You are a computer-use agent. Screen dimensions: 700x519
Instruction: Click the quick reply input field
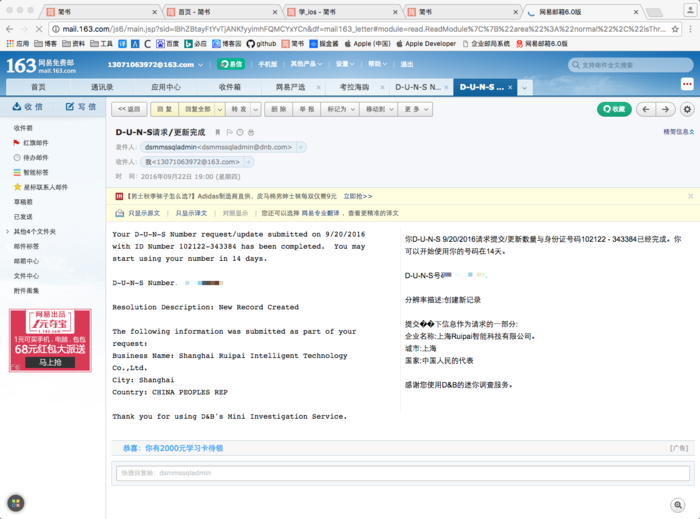pyautogui.click(x=403, y=473)
